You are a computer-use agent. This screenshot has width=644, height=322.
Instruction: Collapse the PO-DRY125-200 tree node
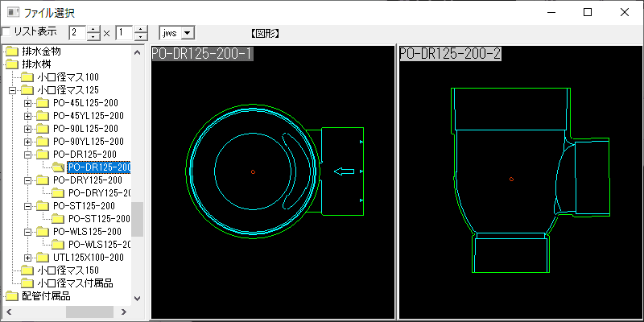[x=28, y=180]
